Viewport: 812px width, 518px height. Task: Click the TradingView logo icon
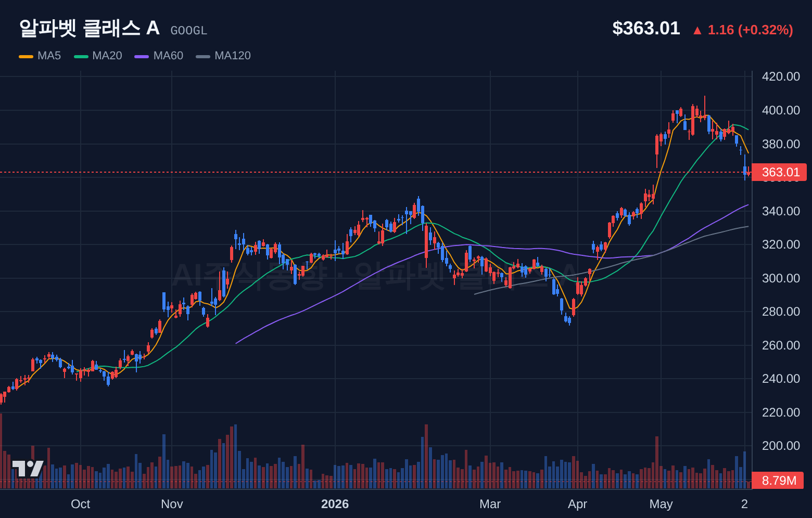pyautogui.click(x=28, y=469)
